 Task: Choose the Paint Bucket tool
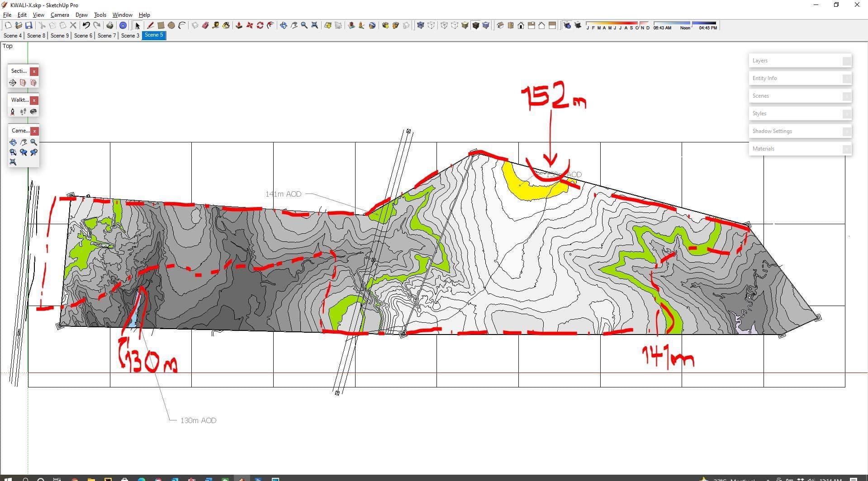point(226,26)
